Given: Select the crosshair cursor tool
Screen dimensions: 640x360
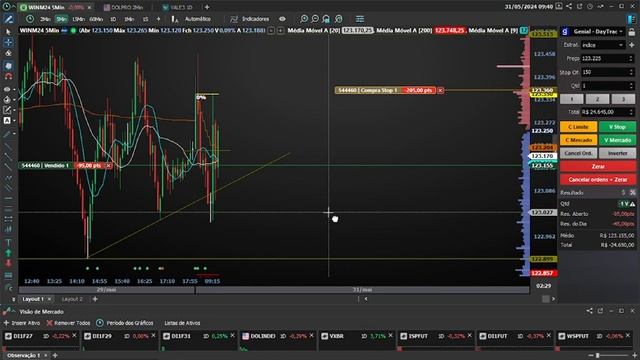Looking at the screenshot, I should (x=8, y=42).
